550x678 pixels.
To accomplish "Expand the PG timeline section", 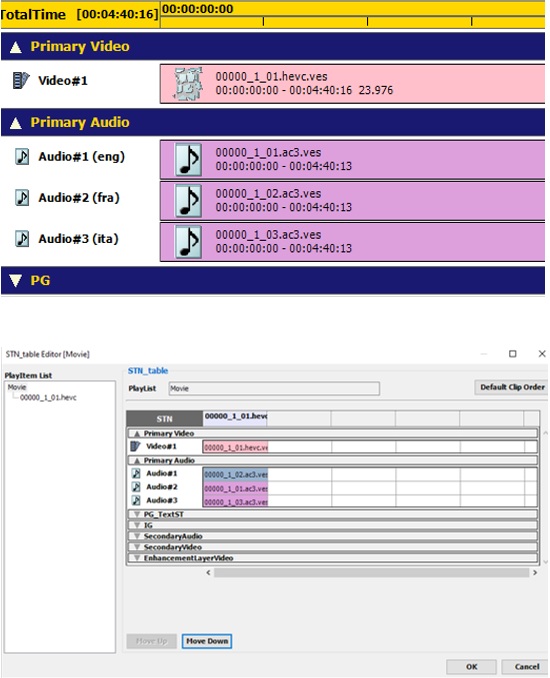I will 16,281.
